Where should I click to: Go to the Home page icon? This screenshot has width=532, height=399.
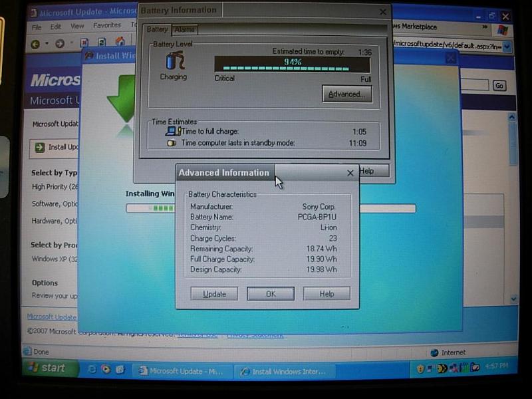point(120,41)
